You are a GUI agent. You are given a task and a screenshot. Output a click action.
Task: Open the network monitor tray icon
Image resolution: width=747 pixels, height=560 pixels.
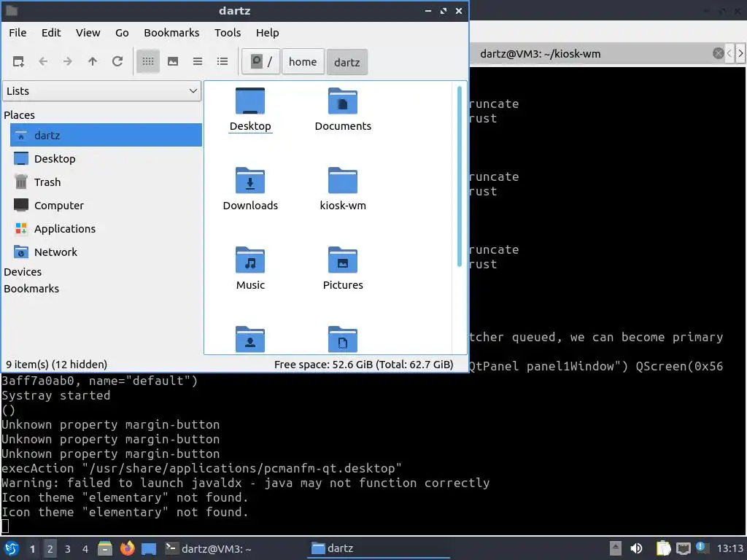(684, 548)
